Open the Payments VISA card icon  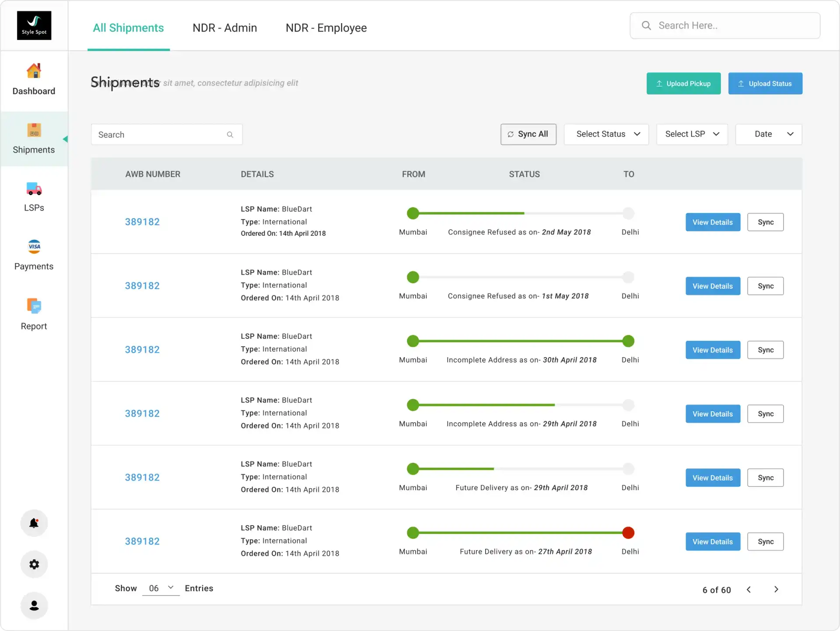coord(34,246)
